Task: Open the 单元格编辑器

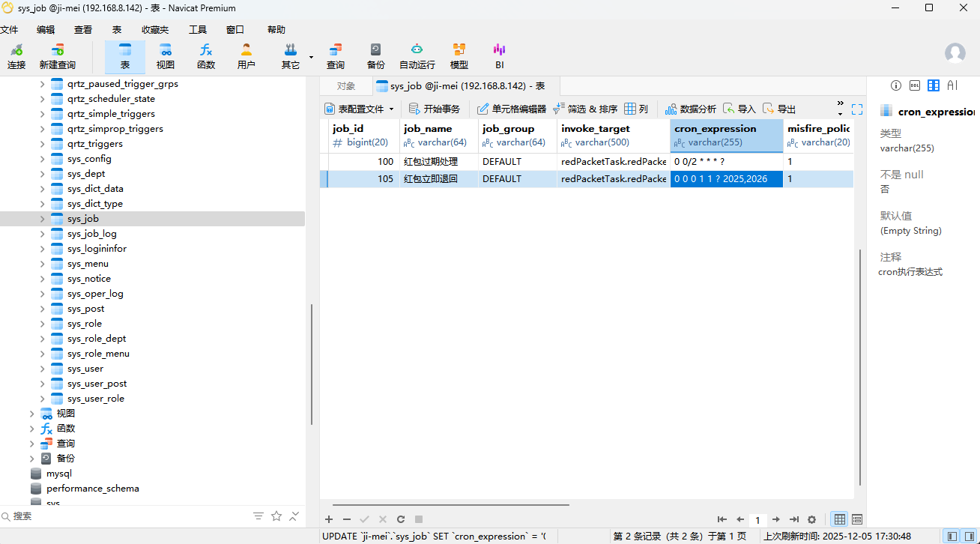Action: pyautogui.click(x=512, y=109)
